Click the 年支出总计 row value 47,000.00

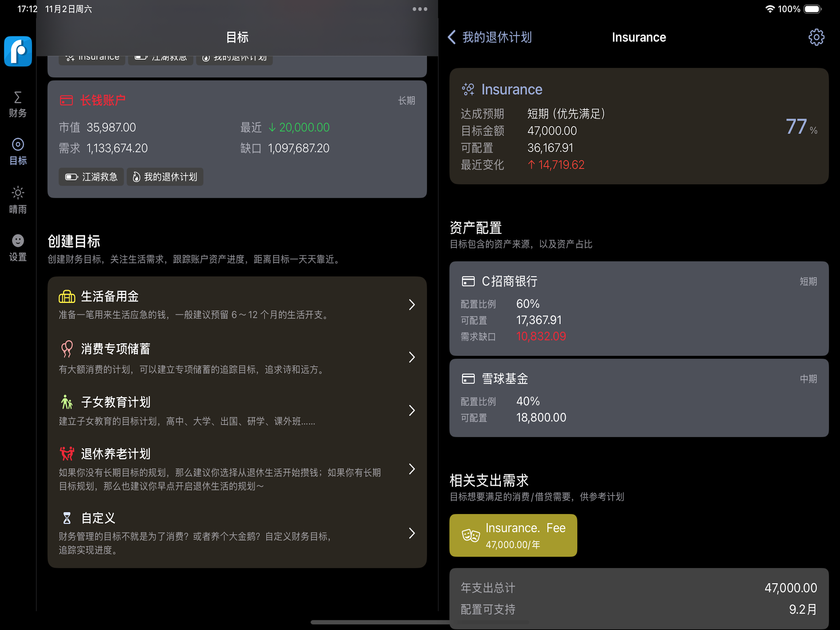click(x=791, y=588)
